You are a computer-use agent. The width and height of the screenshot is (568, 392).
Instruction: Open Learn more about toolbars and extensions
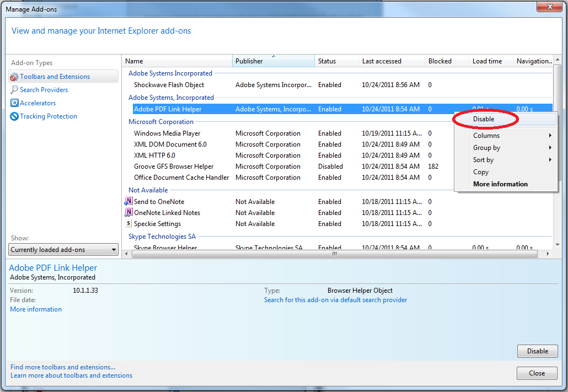[71, 375]
